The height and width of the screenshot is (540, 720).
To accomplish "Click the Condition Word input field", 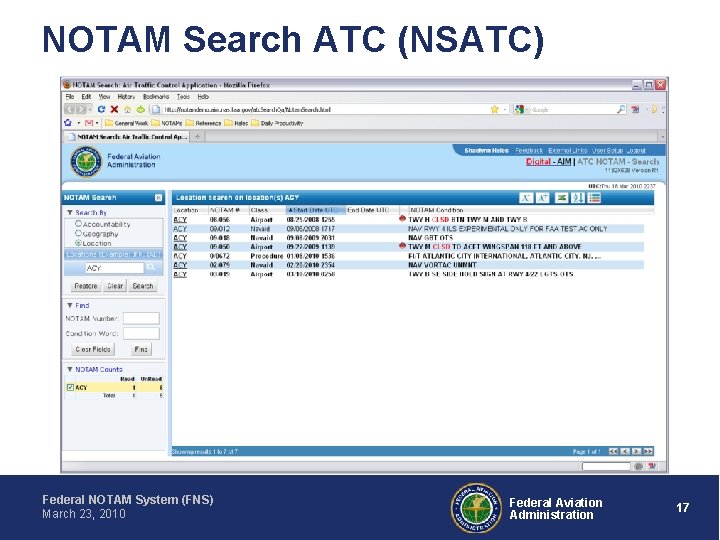I will pyautogui.click(x=141, y=333).
